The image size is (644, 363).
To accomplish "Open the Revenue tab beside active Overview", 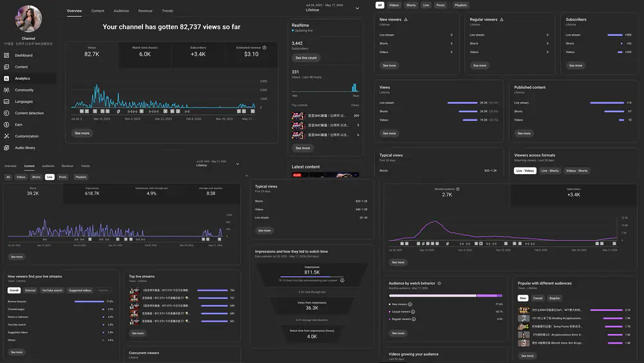I will [x=145, y=11].
